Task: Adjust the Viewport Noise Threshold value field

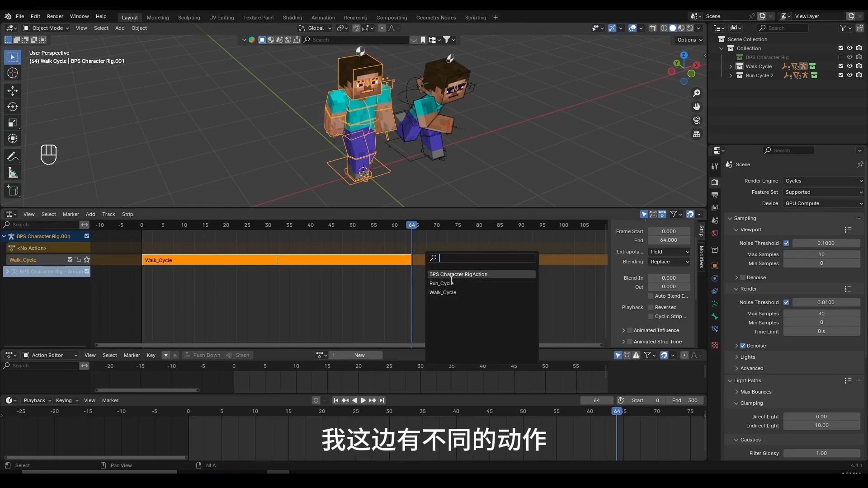Action: 826,243
